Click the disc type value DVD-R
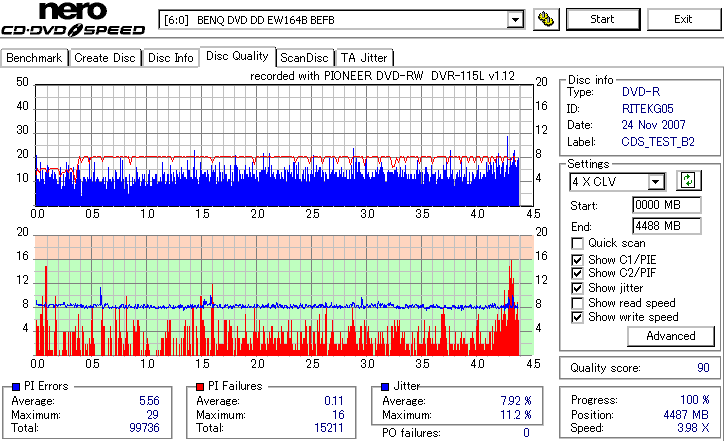Screen dimensions: 724x441 (641, 92)
